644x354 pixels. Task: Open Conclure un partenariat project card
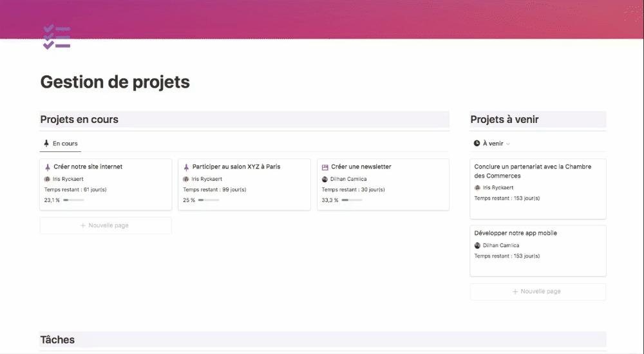pyautogui.click(x=533, y=171)
